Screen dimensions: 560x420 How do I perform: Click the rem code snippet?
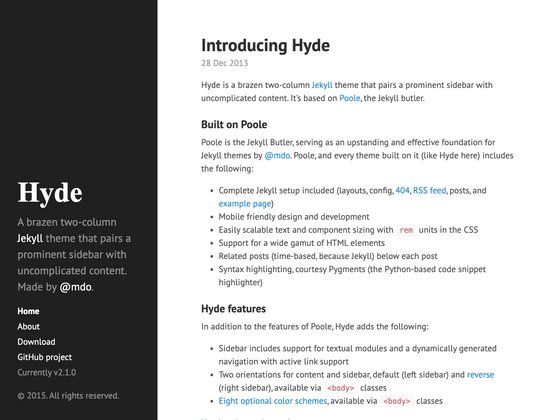click(406, 230)
